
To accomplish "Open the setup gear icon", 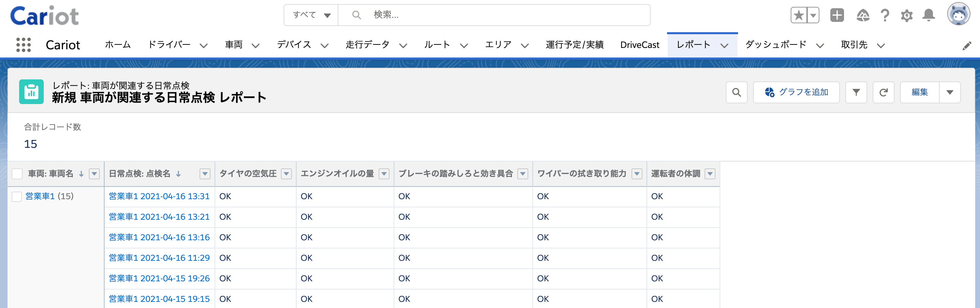I will click(x=907, y=16).
